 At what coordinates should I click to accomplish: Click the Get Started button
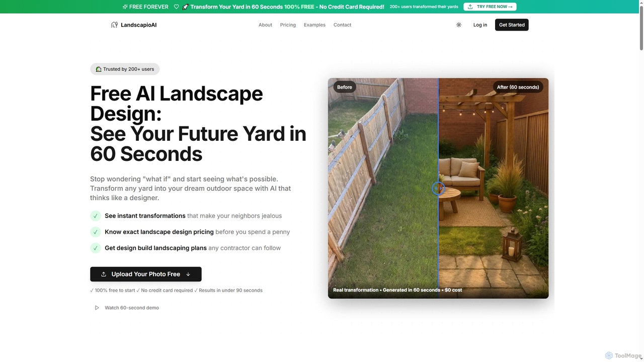coord(512,25)
